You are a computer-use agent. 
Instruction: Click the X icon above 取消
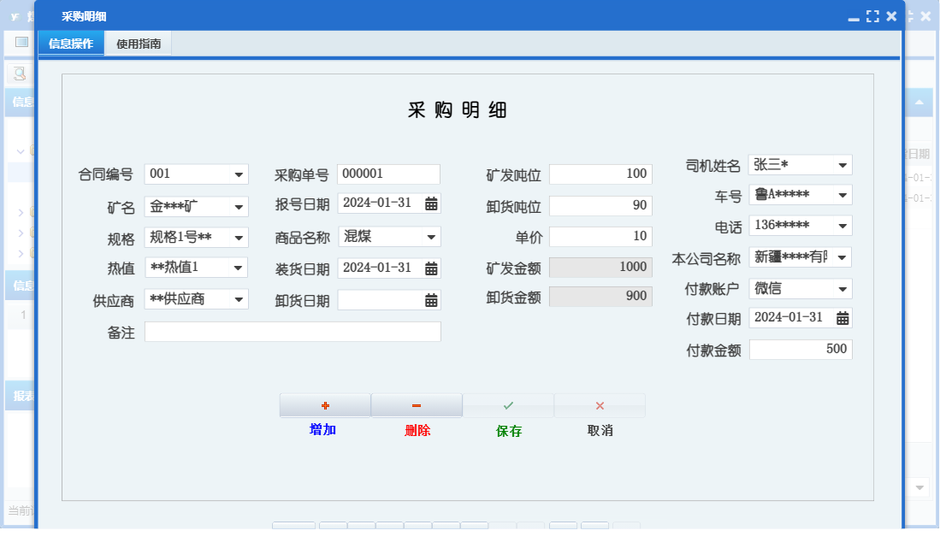pyautogui.click(x=599, y=404)
